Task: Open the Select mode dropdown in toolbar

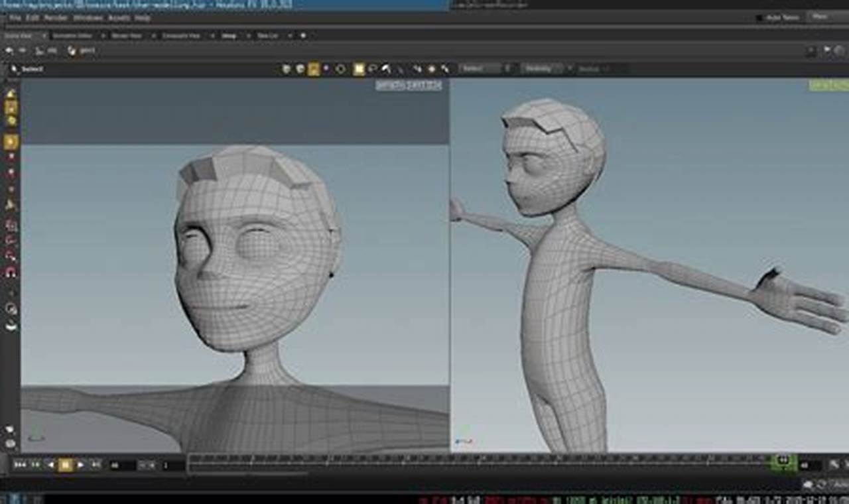Action: click(482, 68)
